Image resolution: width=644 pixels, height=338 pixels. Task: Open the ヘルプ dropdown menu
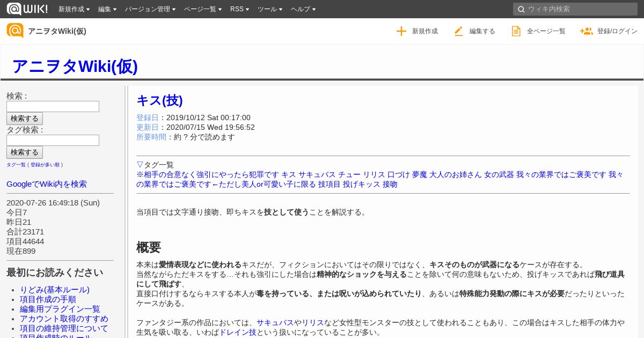pyautogui.click(x=303, y=9)
